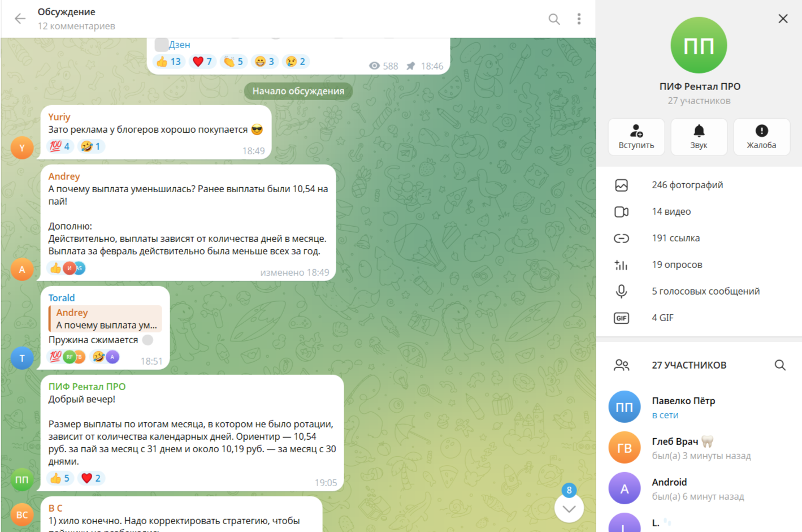Open the 19 опросов polls section
Viewport: 802px width, 532px height.
click(x=699, y=265)
